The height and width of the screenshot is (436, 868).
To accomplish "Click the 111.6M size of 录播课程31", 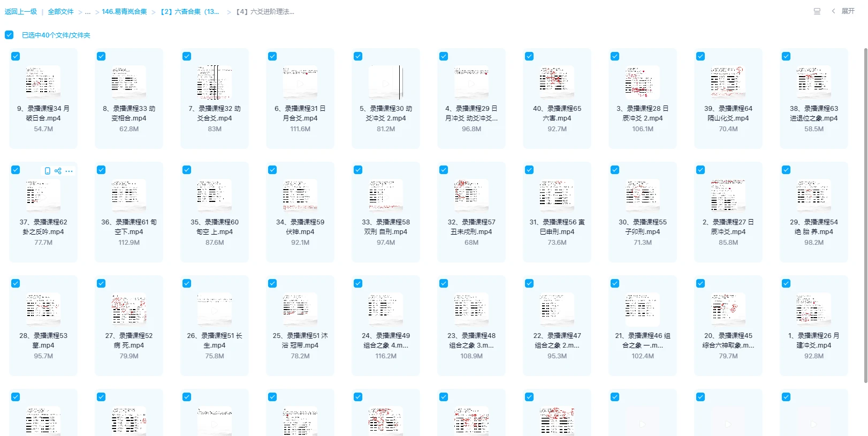I will pyautogui.click(x=300, y=129).
